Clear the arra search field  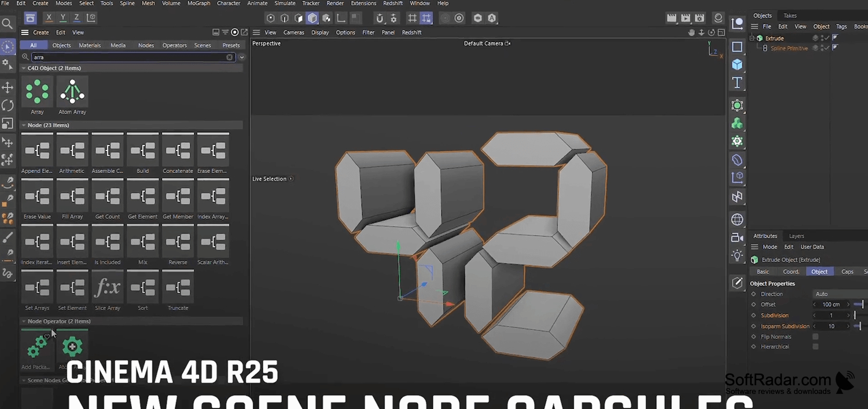pyautogui.click(x=230, y=57)
